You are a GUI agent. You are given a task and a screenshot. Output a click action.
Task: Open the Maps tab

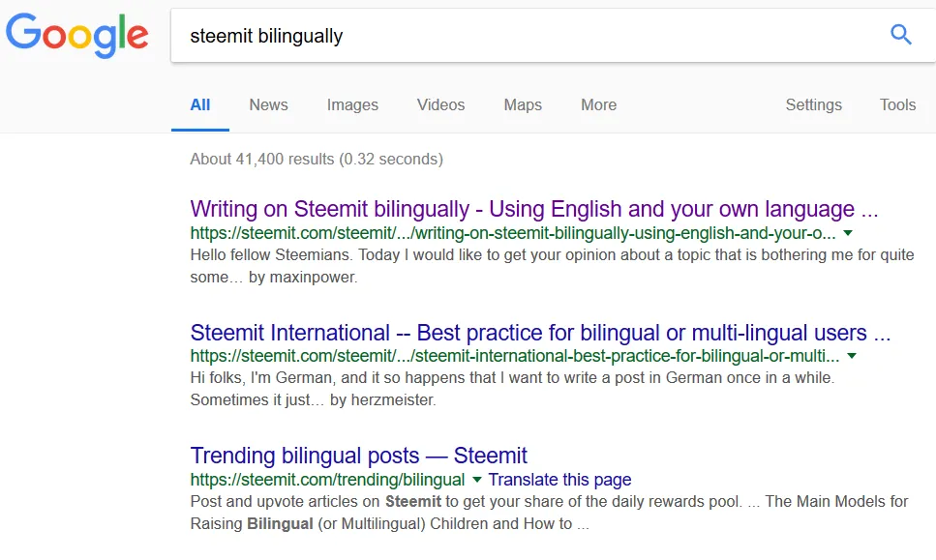[x=523, y=105]
